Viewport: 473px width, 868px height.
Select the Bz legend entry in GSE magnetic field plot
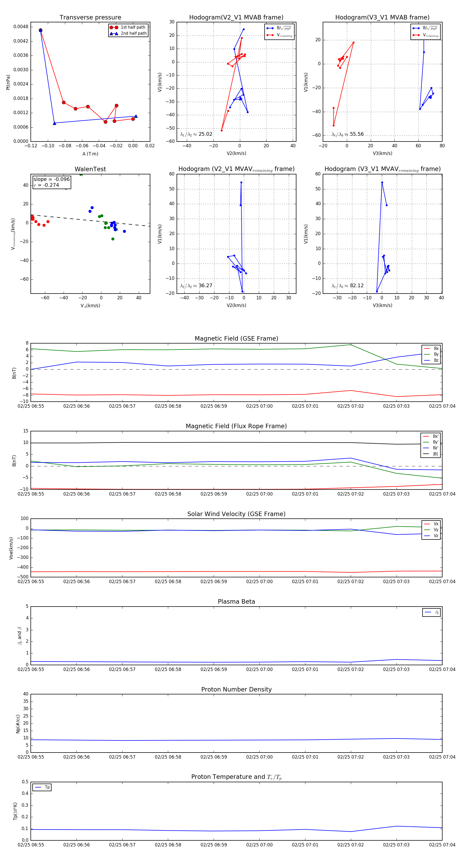pos(431,360)
